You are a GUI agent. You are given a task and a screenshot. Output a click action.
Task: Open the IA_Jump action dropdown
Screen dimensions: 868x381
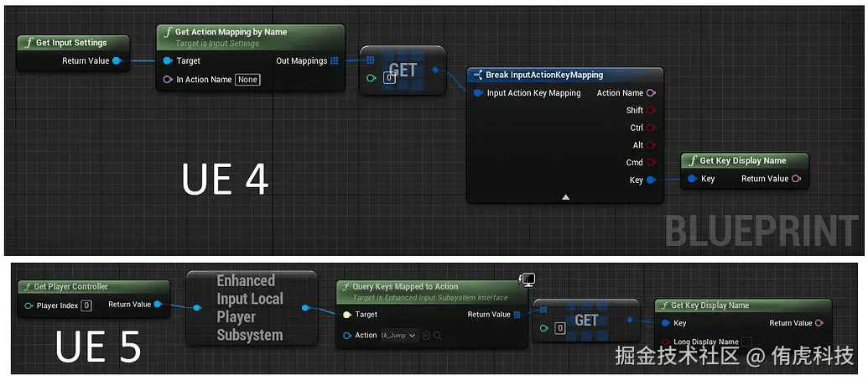tap(399, 336)
